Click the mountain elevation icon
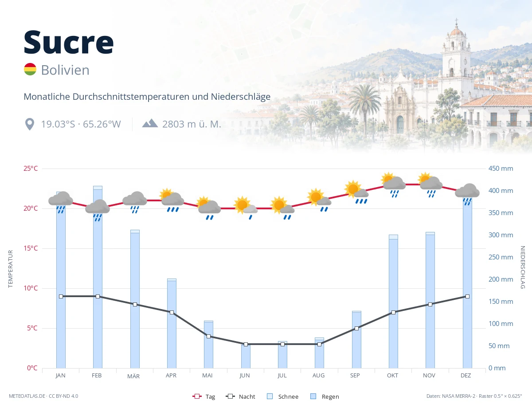This screenshot has height=408, width=532. [x=150, y=123]
